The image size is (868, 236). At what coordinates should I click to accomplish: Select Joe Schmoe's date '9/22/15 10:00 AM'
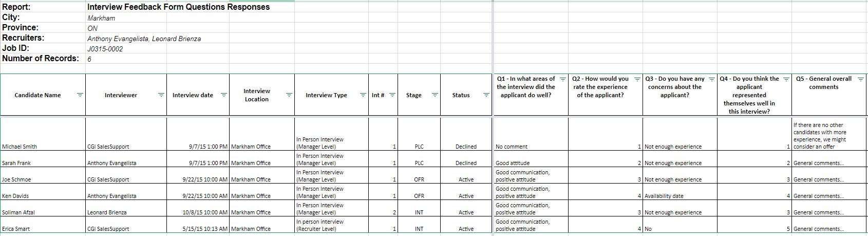tap(198, 175)
